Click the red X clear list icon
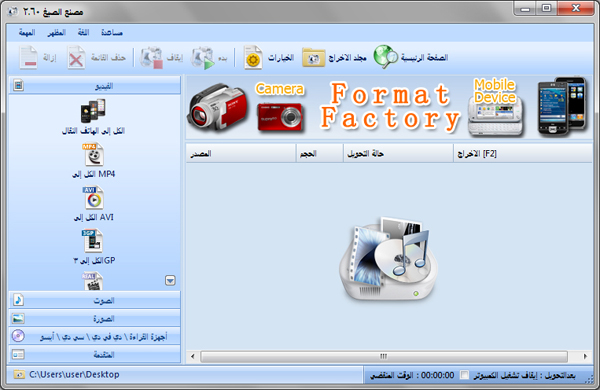The image size is (600, 390). 76,58
